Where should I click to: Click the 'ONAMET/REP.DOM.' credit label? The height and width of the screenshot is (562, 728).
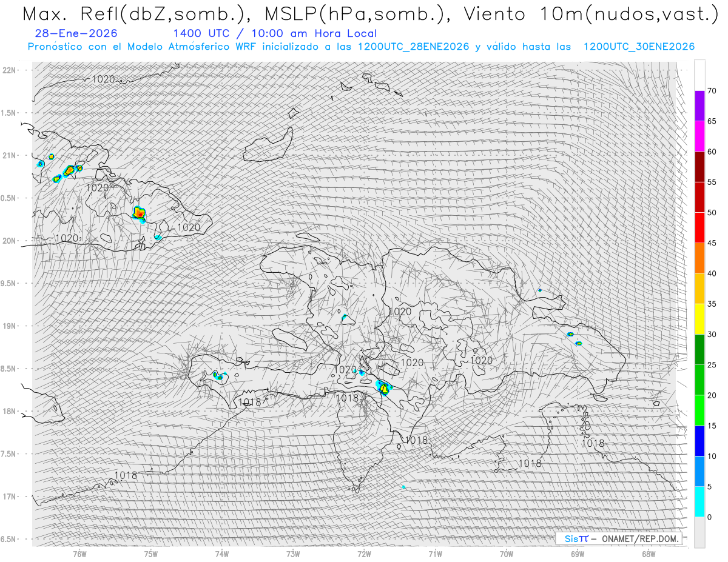tap(641, 538)
